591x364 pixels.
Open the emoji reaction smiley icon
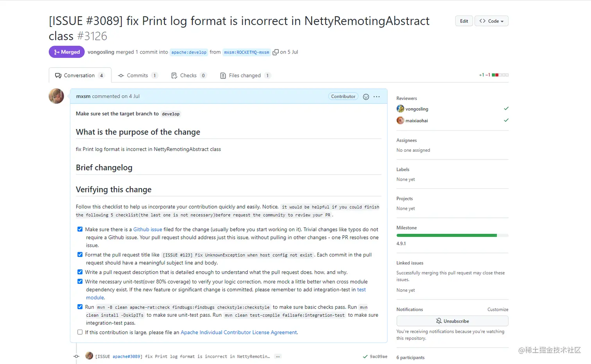coord(366,97)
